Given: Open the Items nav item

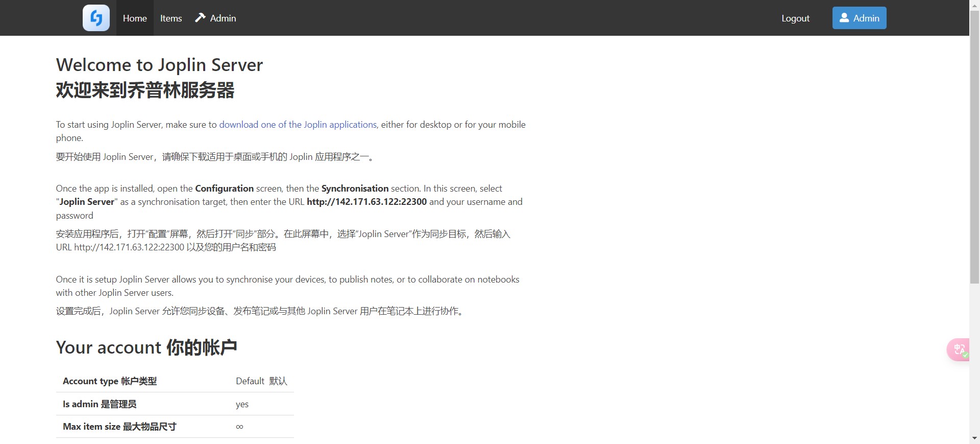Looking at the screenshot, I should (171, 18).
